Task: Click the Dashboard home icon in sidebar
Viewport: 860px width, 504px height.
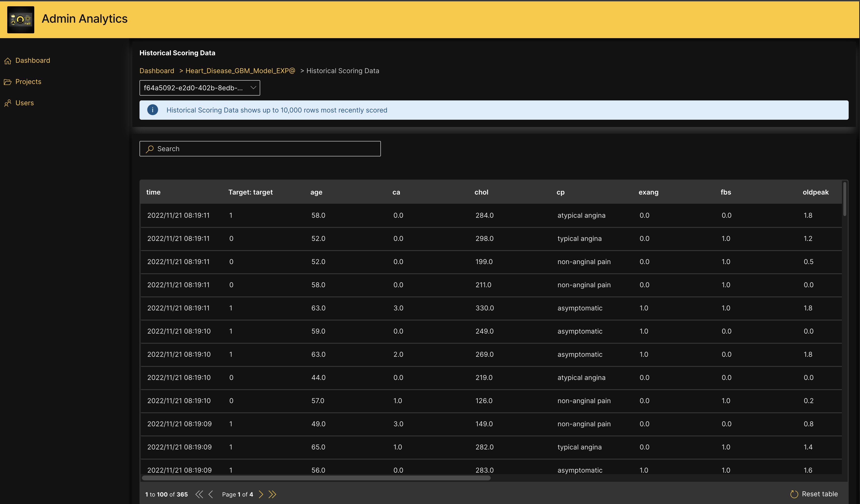Action: 8,61
